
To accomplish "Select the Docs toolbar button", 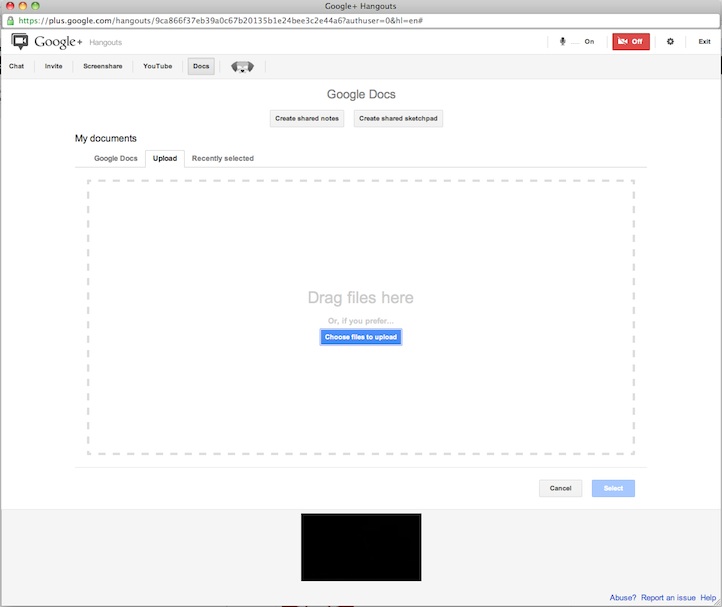I will 201,66.
